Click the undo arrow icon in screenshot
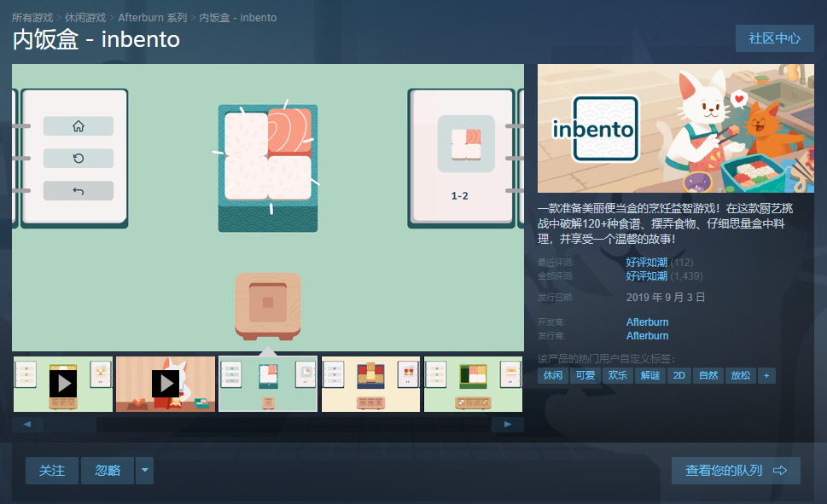827x504 pixels. point(78,191)
